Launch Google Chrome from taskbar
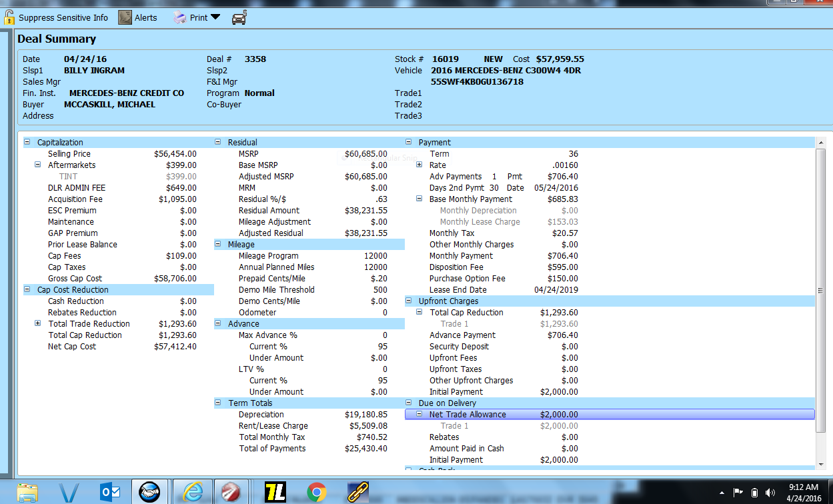The width and height of the screenshot is (833, 504). (x=317, y=493)
